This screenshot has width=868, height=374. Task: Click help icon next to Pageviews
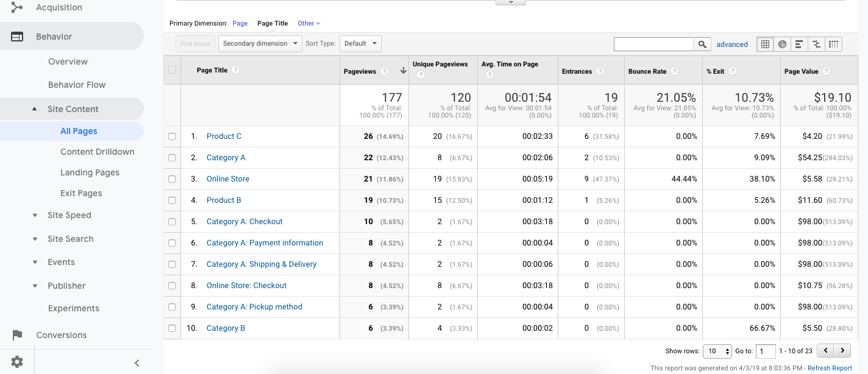point(384,71)
